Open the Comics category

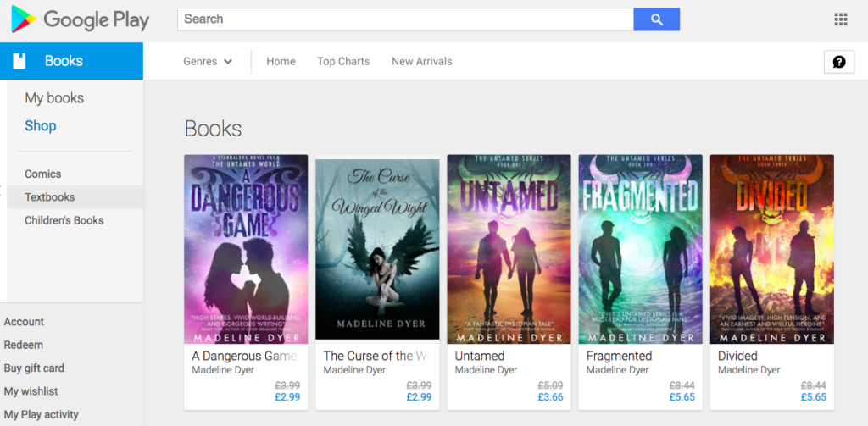point(42,174)
